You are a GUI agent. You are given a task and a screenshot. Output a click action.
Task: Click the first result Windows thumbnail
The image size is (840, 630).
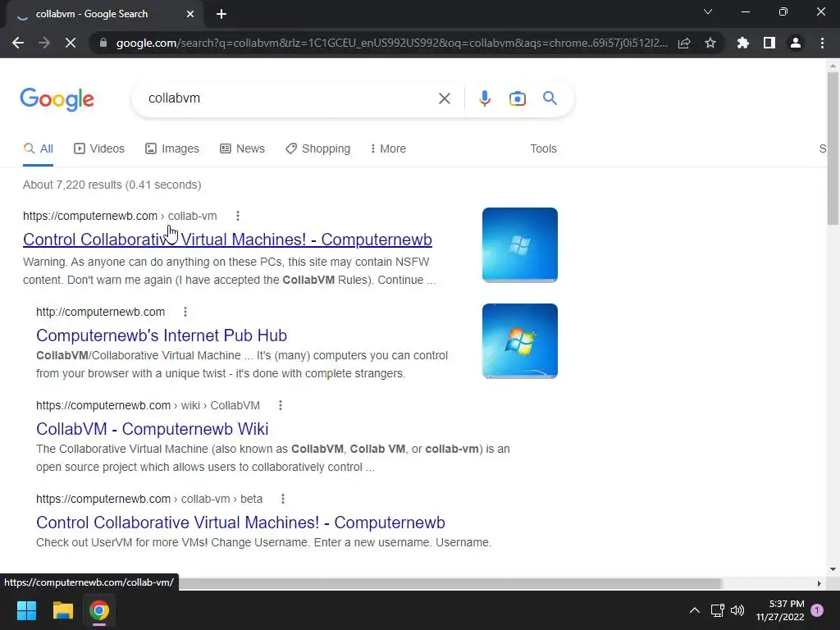coord(519,244)
